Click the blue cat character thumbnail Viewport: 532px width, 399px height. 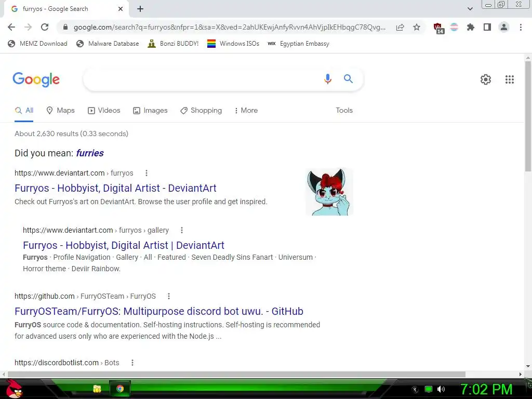329,192
